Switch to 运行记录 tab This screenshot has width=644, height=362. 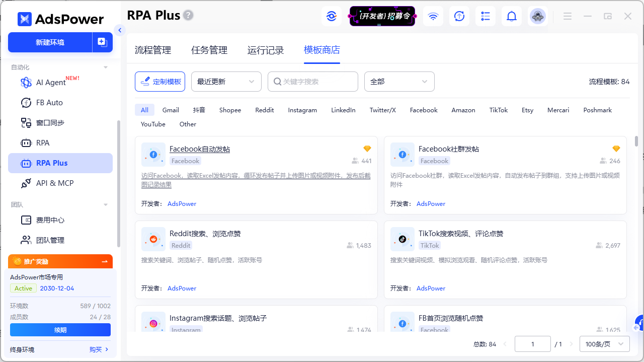266,50
